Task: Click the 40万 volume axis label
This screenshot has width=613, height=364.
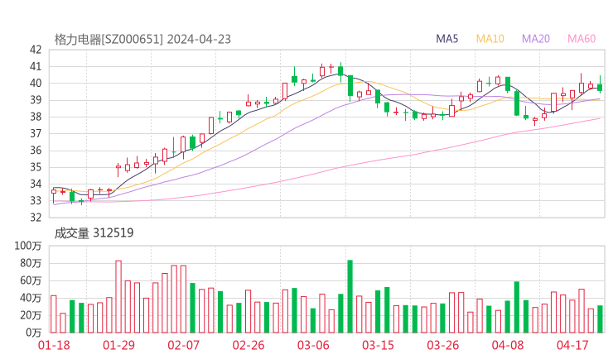Action: point(31,298)
